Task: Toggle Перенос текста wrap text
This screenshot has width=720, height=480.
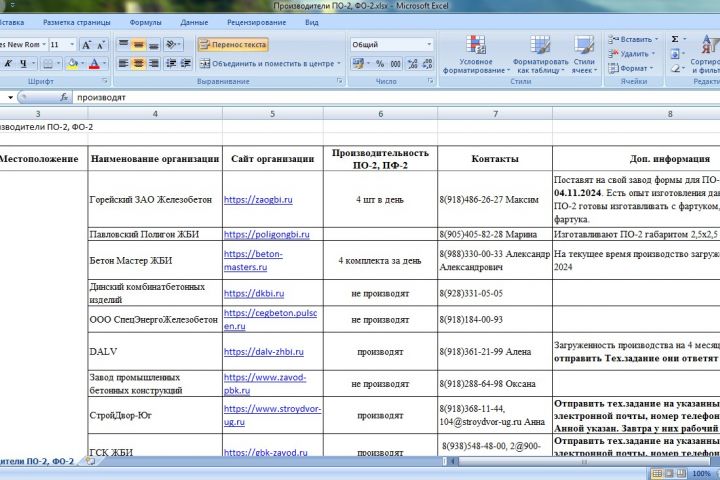Action: [233, 45]
